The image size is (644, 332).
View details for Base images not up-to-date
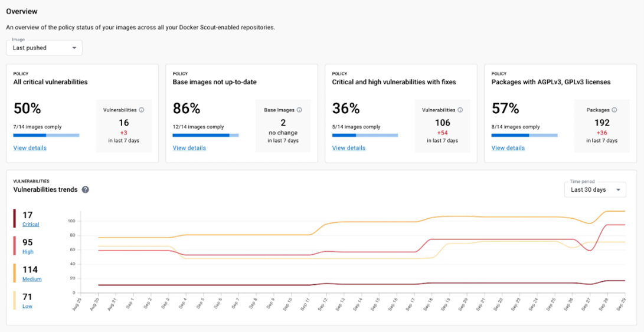(x=189, y=148)
